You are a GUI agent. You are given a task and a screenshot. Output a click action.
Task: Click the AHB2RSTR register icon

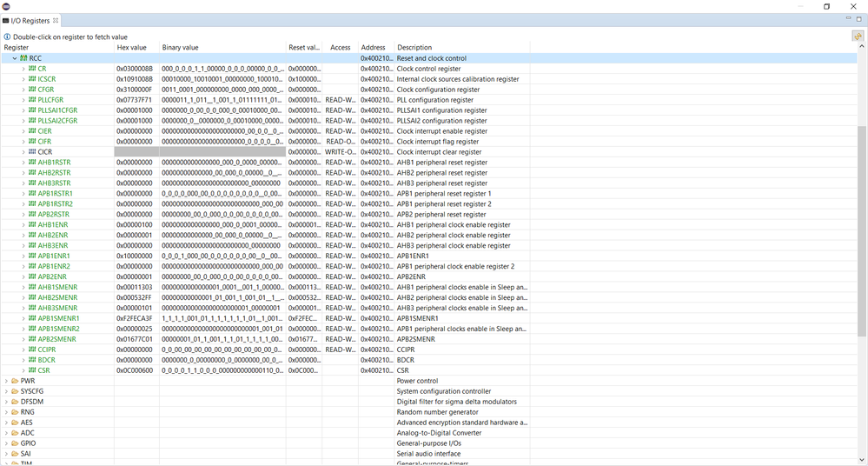coord(32,172)
